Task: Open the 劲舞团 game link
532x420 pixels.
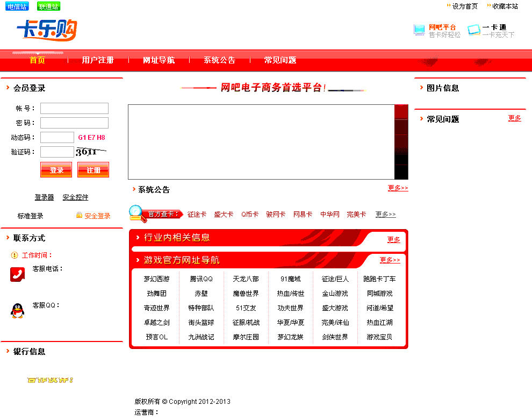Action: pos(156,294)
